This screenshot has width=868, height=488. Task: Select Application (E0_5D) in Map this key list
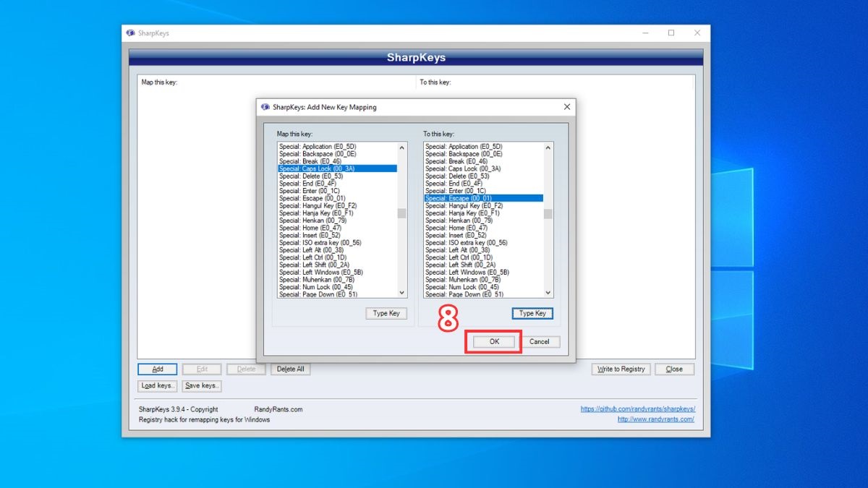338,147
